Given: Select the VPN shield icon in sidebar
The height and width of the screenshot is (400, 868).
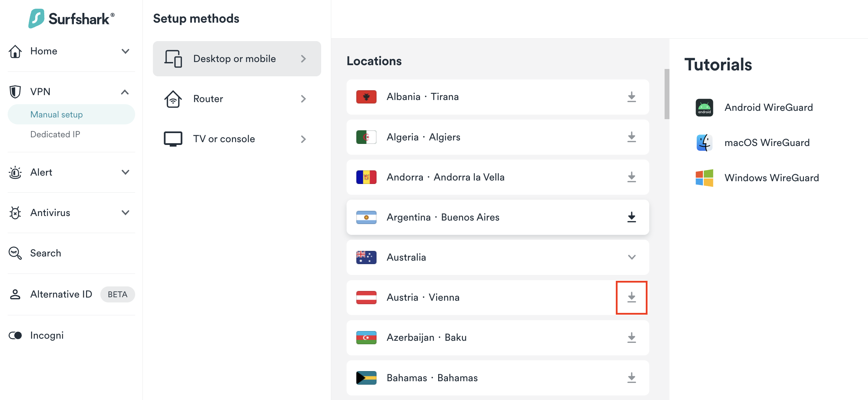Looking at the screenshot, I should (15, 91).
